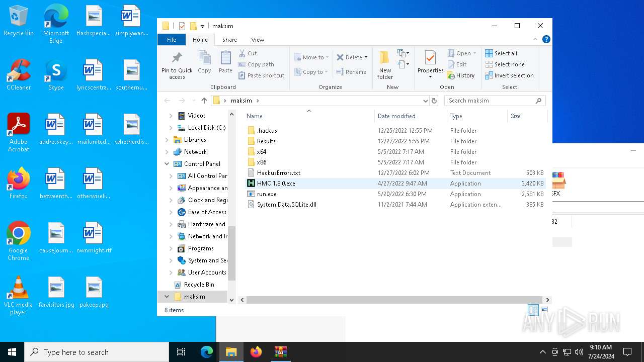Select the .hackus folder
The height and width of the screenshot is (362, 644).
click(x=267, y=131)
